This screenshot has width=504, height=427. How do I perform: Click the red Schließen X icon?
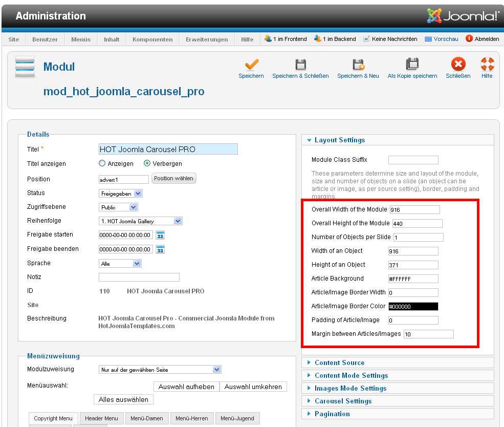[458, 63]
